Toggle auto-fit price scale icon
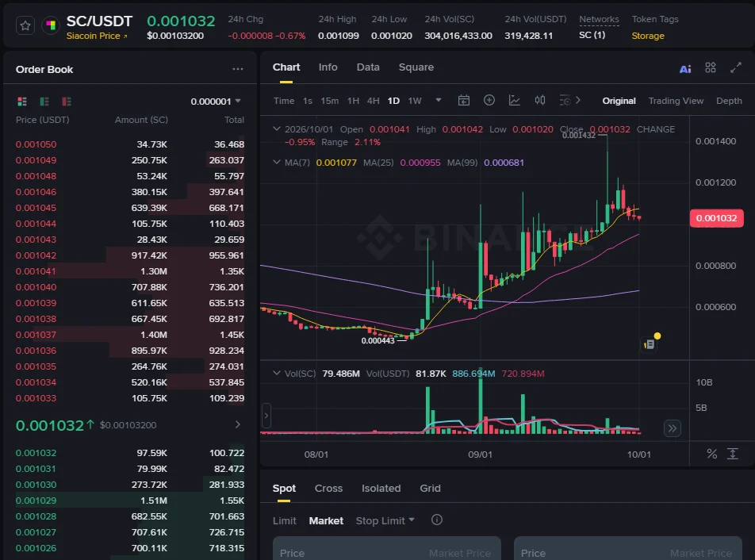Image resolution: width=755 pixels, height=560 pixels. tap(732, 454)
